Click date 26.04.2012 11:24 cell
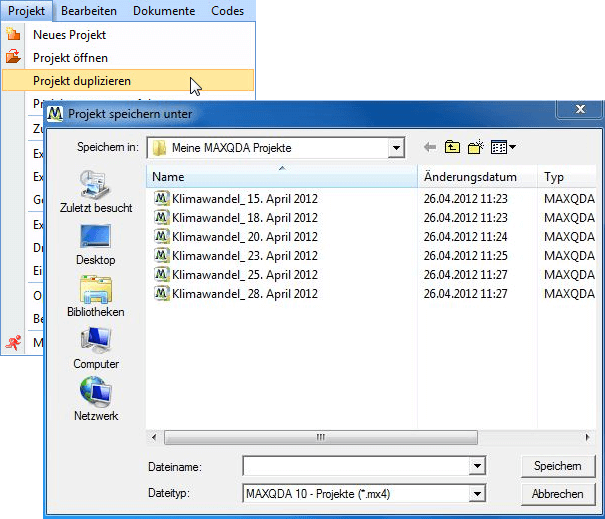 click(465, 237)
